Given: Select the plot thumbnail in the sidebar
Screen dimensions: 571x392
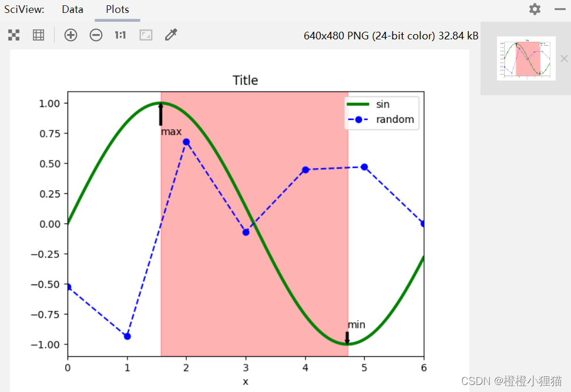Looking at the screenshot, I should click(x=526, y=58).
